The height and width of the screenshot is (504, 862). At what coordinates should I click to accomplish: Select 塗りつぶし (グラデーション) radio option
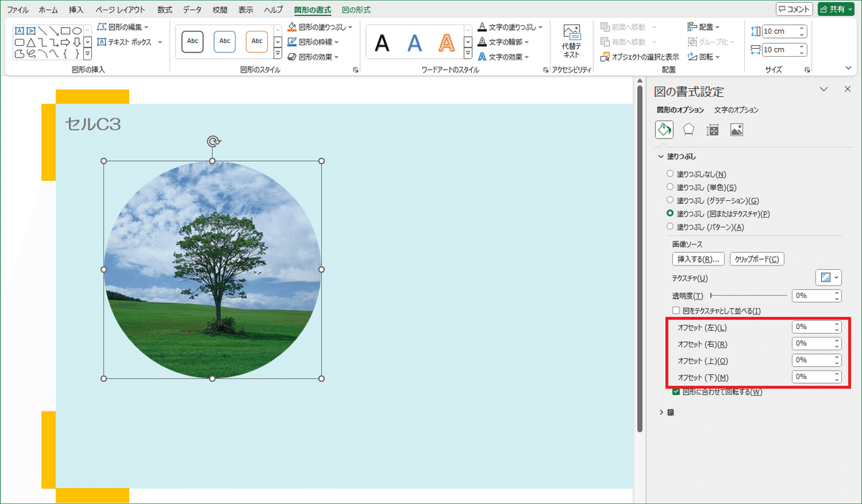click(670, 200)
